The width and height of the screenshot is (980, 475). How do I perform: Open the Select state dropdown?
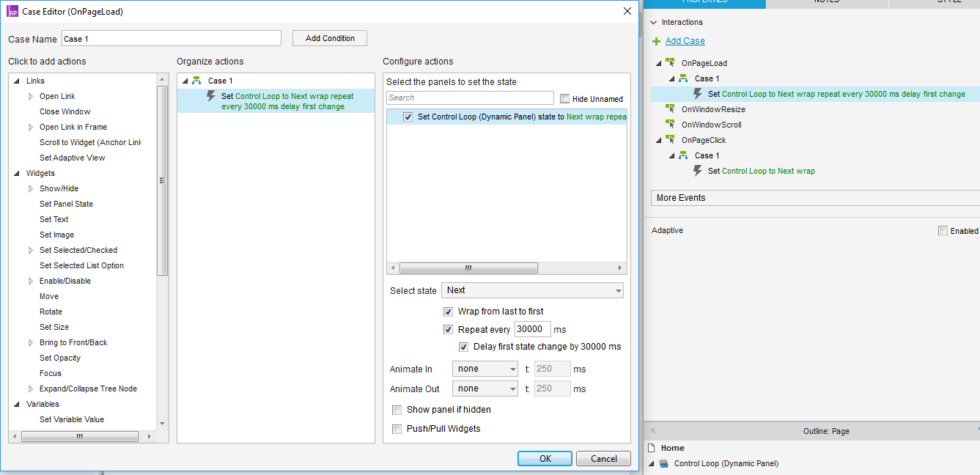click(532, 290)
